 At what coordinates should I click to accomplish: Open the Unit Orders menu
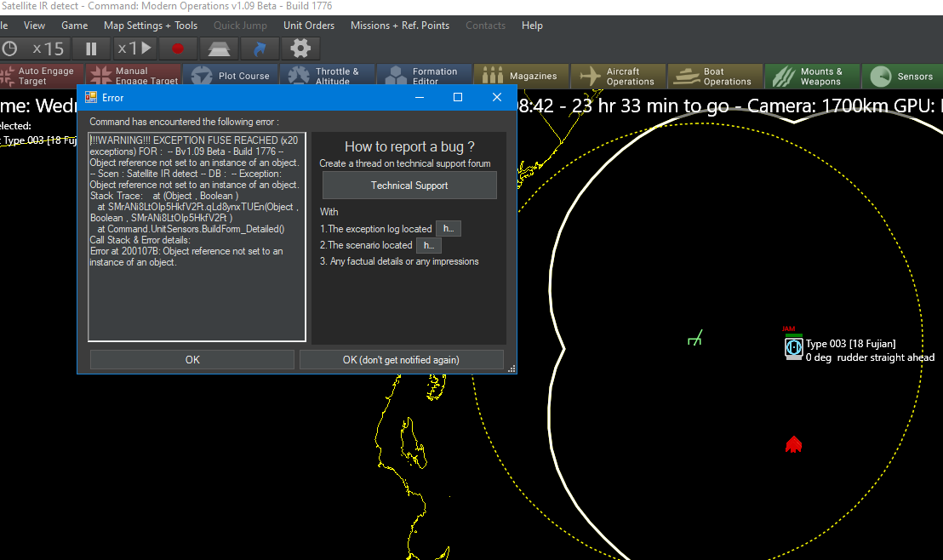coord(309,26)
